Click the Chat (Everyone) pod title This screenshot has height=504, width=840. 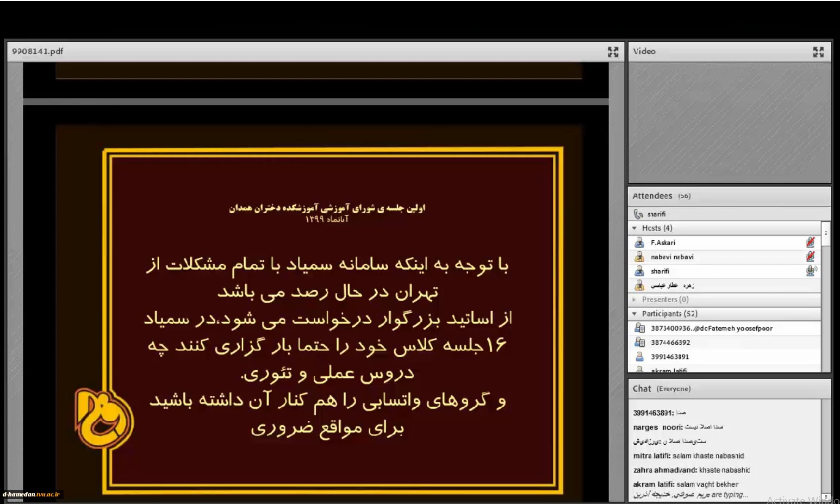(662, 389)
